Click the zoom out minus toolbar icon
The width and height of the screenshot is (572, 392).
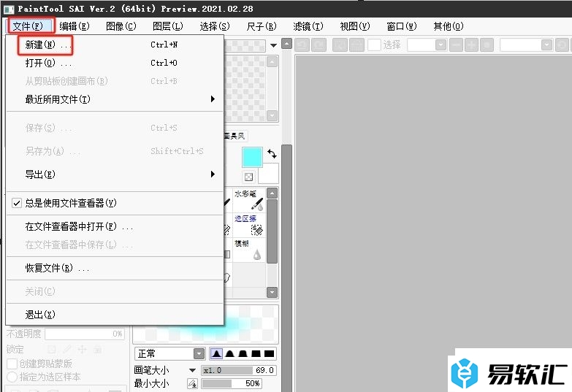[x=456, y=45]
